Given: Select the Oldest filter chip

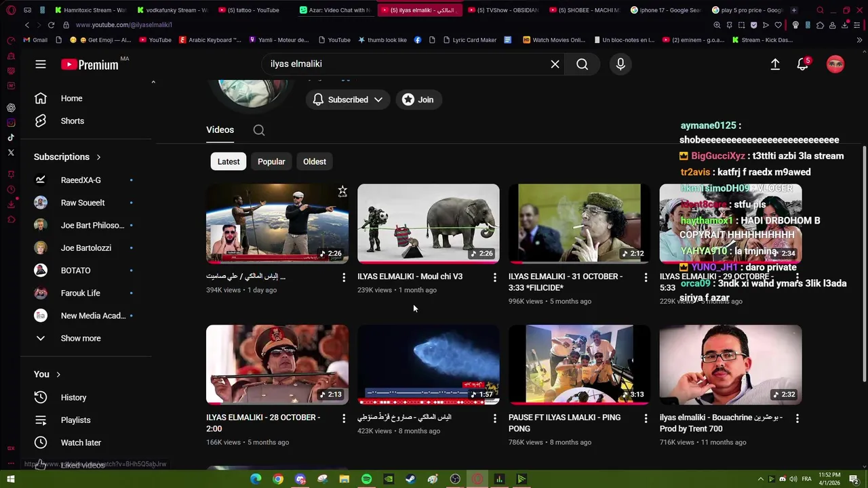Looking at the screenshot, I should [315, 161].
